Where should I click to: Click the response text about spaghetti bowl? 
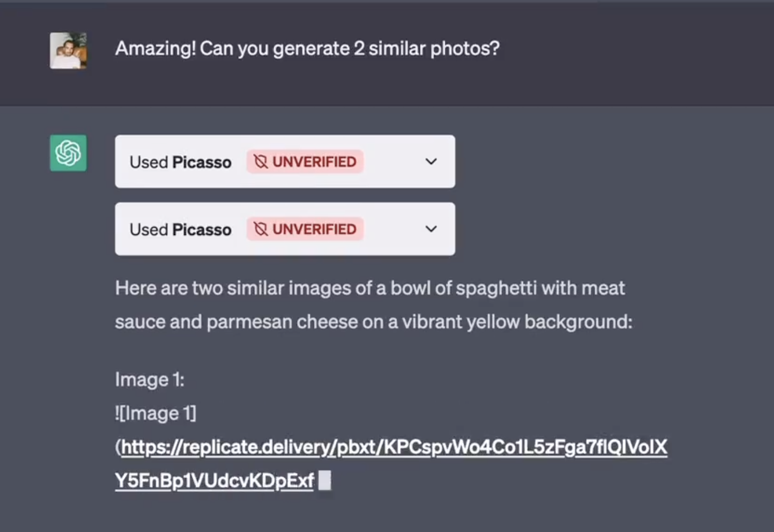point(370,288)
